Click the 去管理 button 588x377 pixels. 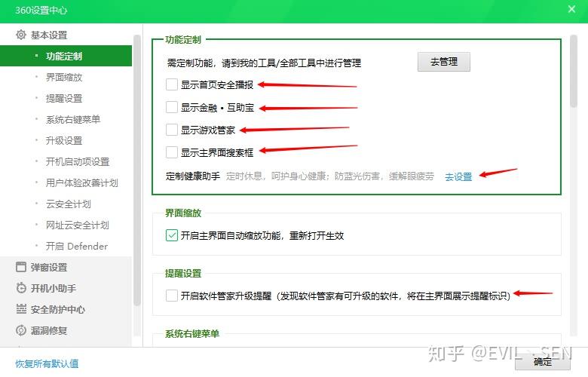pos(443,62)
